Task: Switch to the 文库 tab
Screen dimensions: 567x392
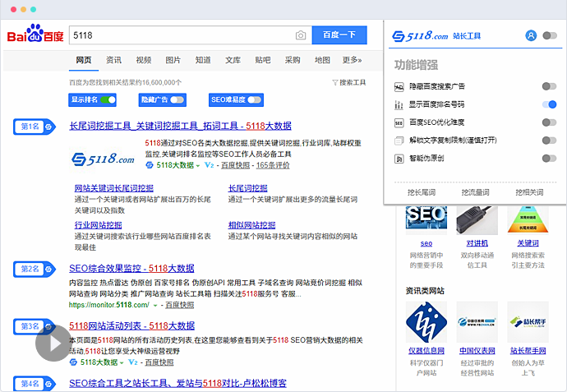Action: 233,60
